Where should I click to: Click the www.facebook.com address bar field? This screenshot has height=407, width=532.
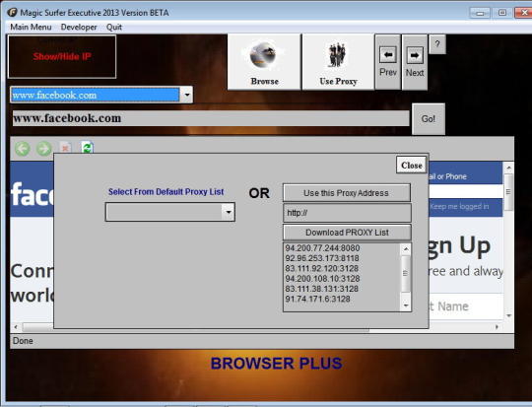point(211,118)
